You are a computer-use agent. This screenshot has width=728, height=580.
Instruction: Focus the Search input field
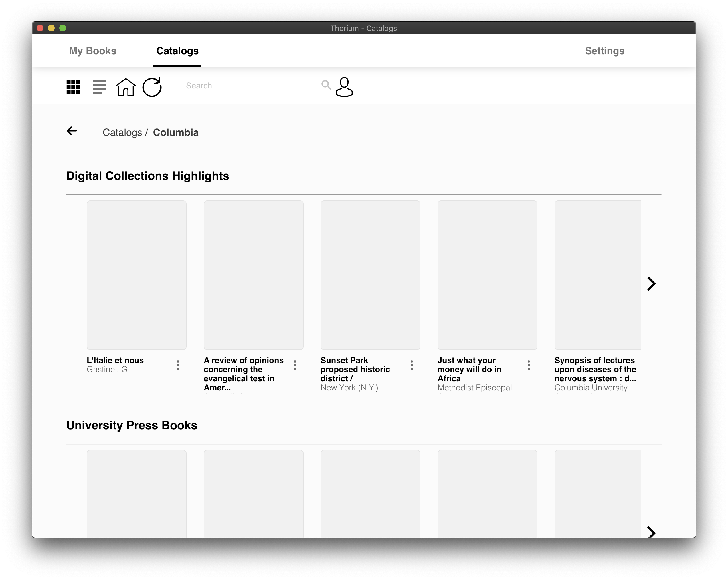pos(252,86)
